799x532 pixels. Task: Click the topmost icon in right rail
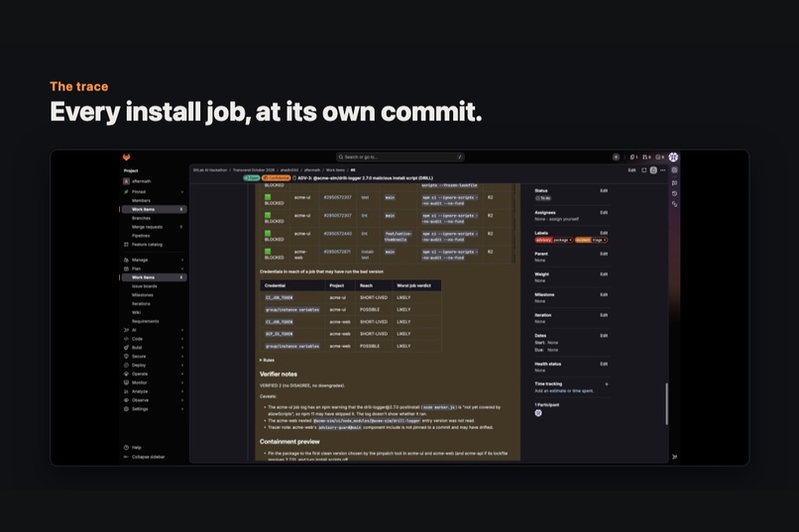point(675,170)
